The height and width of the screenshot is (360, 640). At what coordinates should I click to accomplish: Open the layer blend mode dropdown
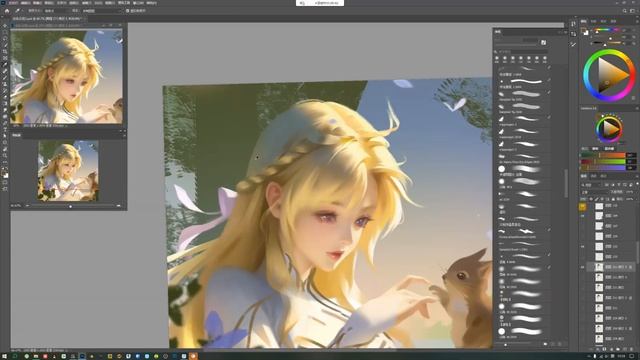point(595,192)
